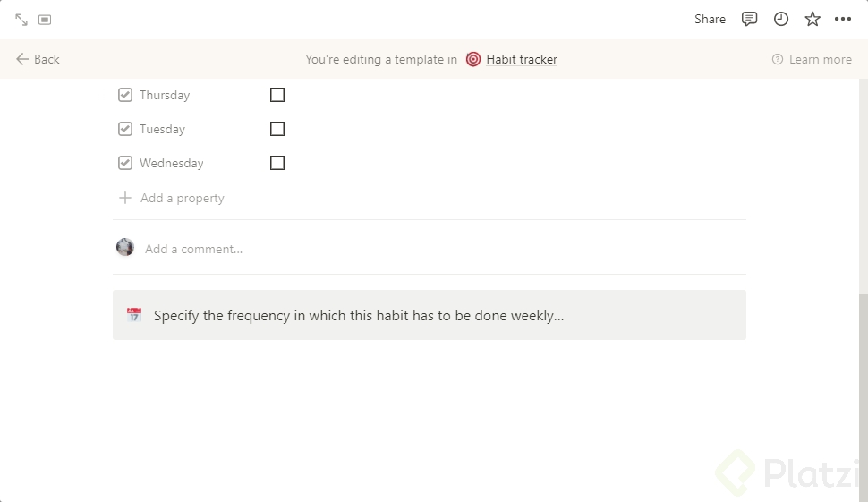Click the Learn more help icon
The height and width of the screenshot is (502, 868).
[x=778, y=59]
